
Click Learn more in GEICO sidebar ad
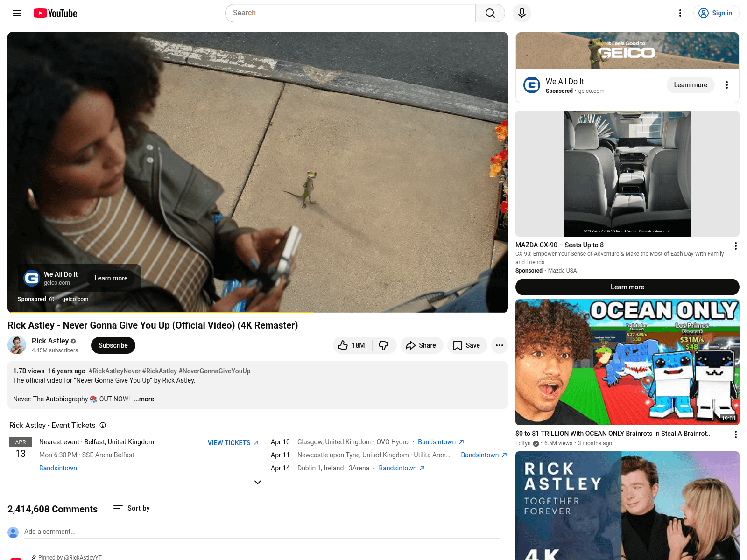pyautogui.click(x=691, y=85)
